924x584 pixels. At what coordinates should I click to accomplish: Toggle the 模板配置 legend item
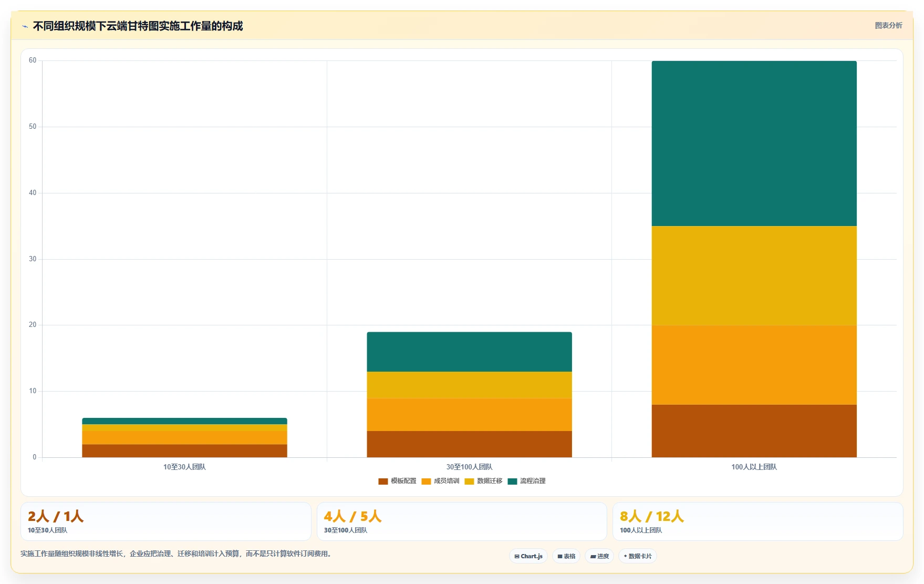[397, 481]
